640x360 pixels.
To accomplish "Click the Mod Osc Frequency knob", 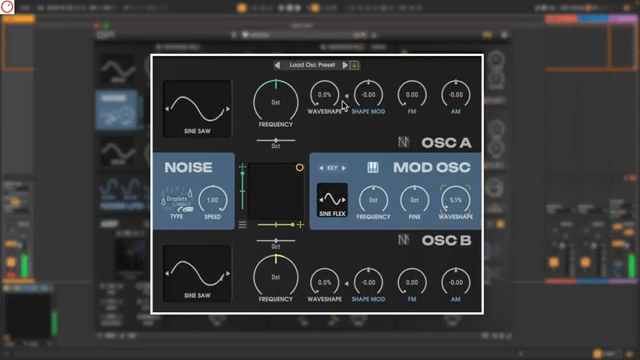I will tap(373, 200).
